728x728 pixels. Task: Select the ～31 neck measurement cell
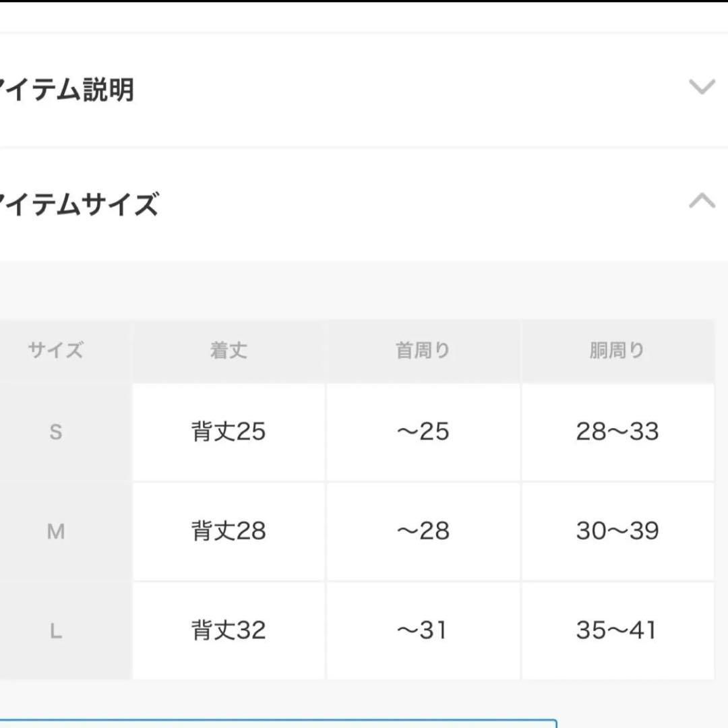[423, 630]
